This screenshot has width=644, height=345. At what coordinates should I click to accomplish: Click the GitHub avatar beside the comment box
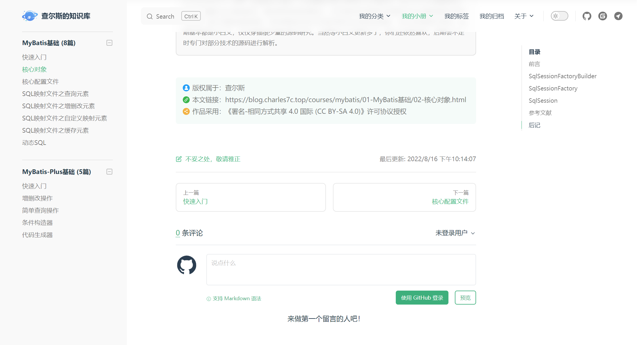pos(187,265)
